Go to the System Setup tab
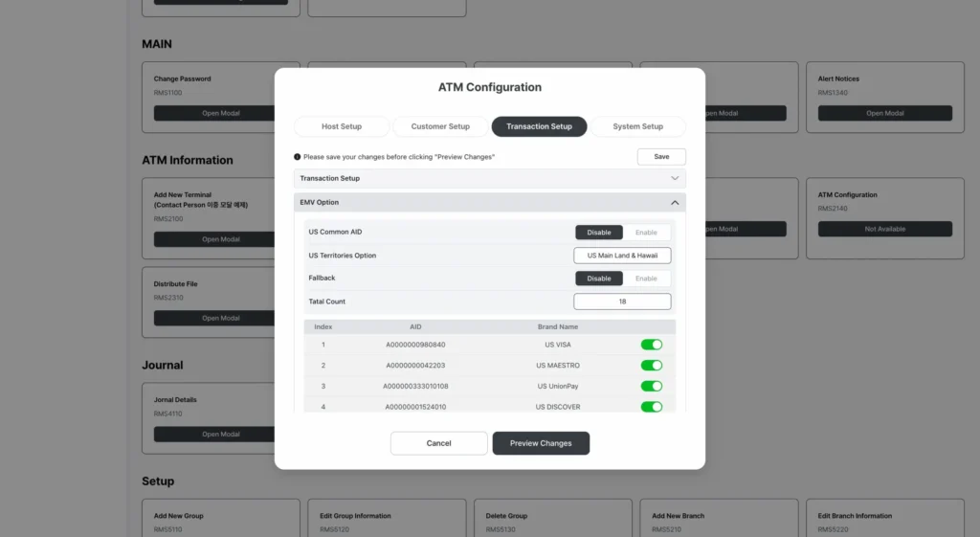Screen dimensions: 980x537 pyautogui.click(x=637, y=126)
